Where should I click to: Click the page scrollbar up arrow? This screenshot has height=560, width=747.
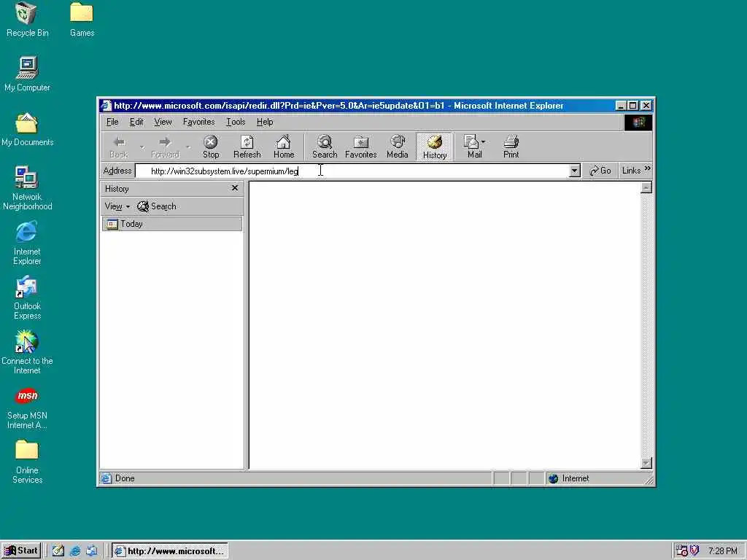(646, 187)
